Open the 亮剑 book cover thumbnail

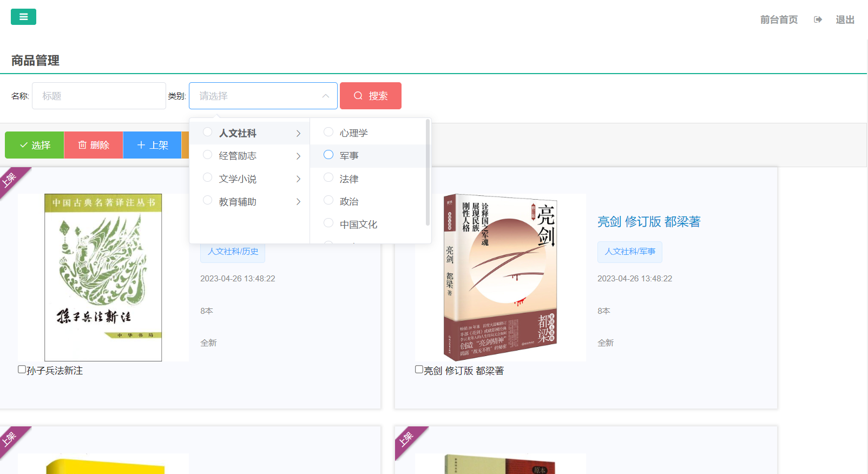501,278
